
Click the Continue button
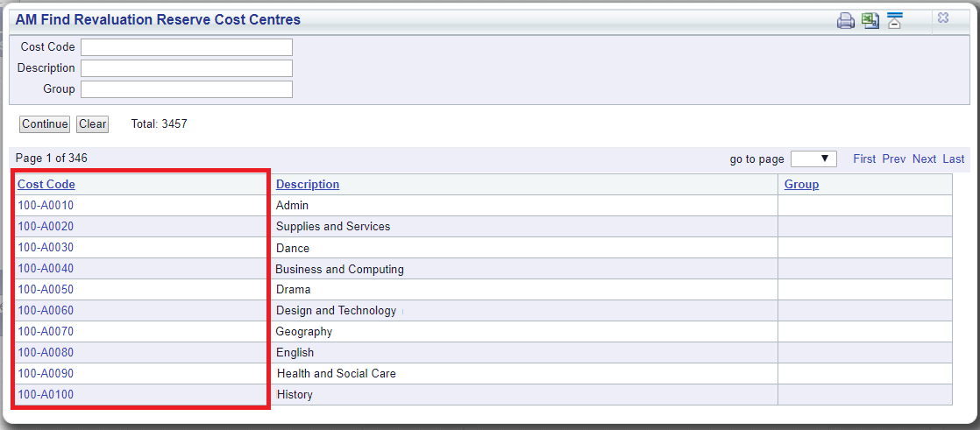coord(45,124)
